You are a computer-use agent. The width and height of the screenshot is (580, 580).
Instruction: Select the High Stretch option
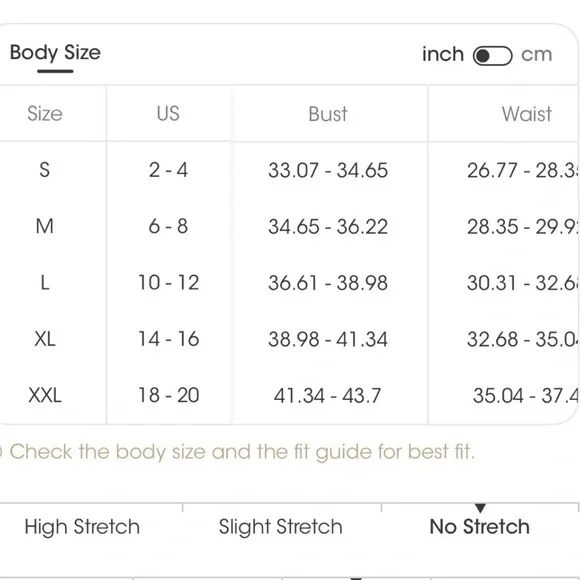coord(82,526)
